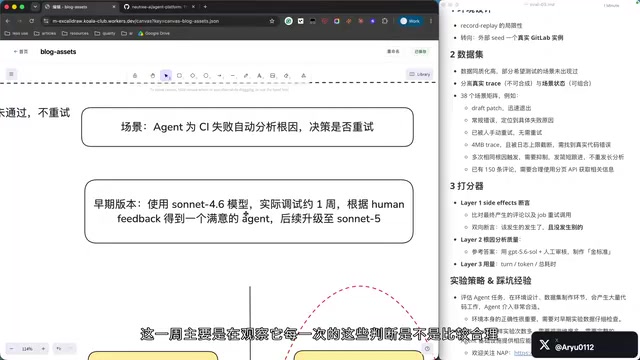Click the green saved status button
The width and height of the screenshot is (640, 360).
tap(420, 51)
